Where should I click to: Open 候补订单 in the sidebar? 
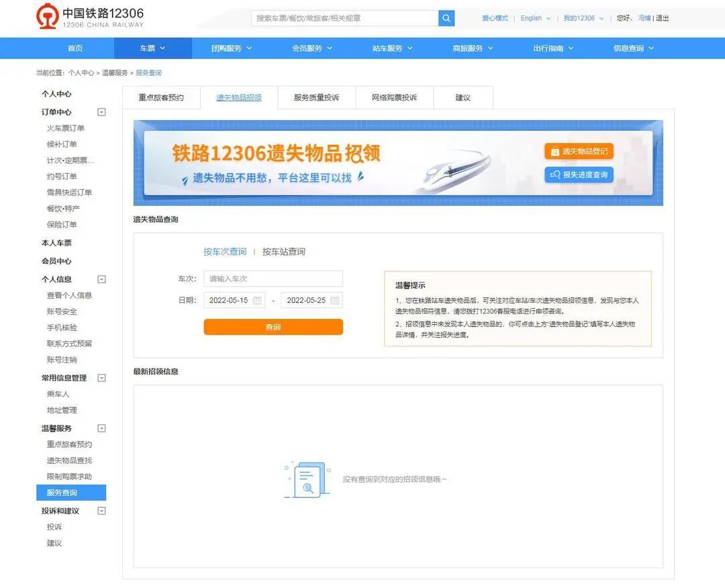coord(62,144)
